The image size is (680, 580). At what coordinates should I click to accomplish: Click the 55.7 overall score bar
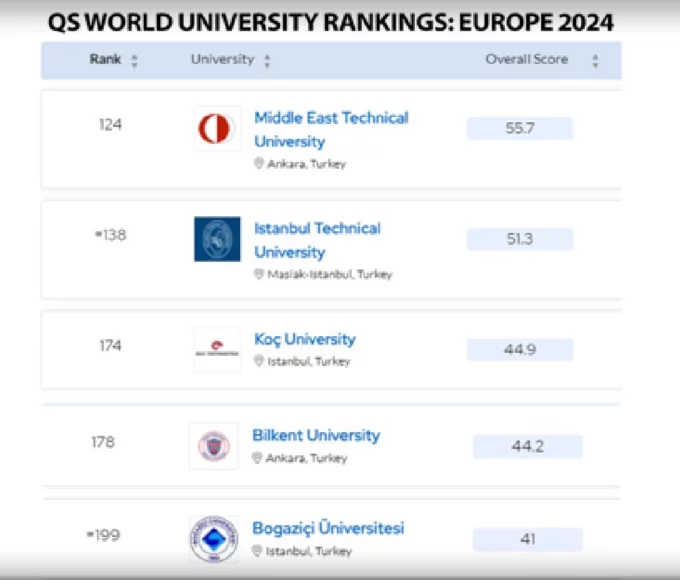[520, 128]
